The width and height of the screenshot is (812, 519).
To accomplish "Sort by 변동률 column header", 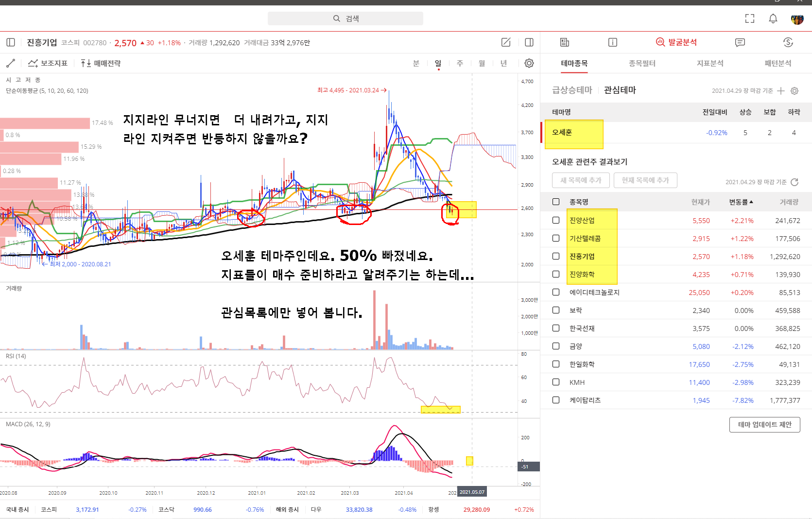I will tap(741, 202).
